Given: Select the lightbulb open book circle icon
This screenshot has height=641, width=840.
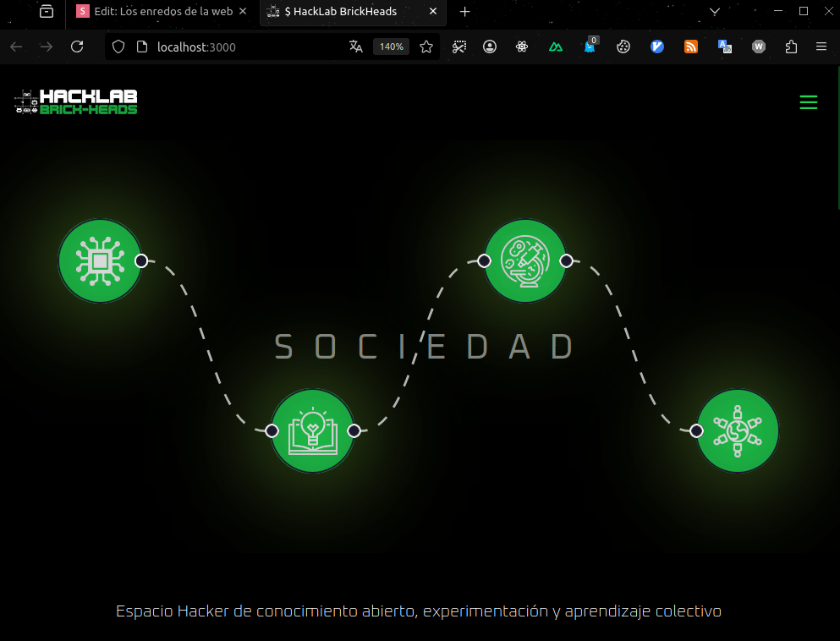Looking at the screenshot, I should 312,430.
